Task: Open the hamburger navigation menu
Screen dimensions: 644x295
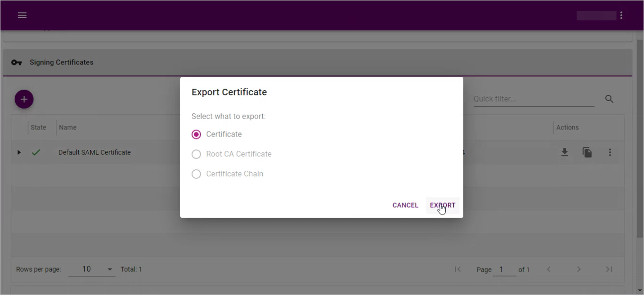Action: point(22,15)
